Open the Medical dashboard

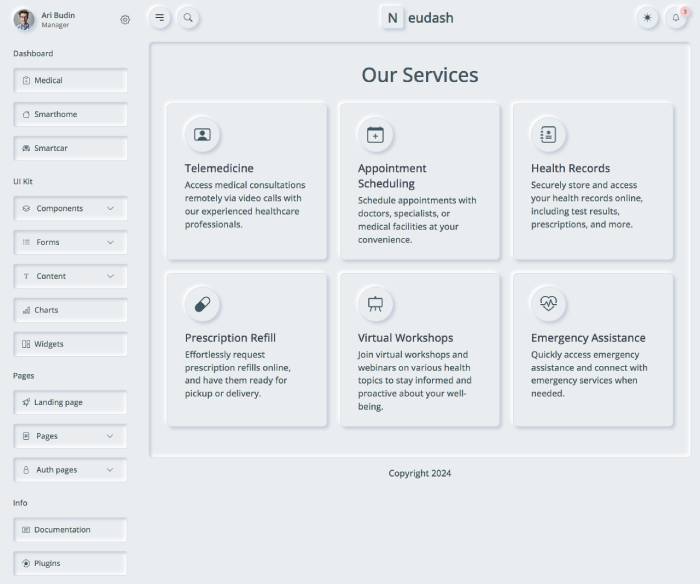click(x=71, y=80)
